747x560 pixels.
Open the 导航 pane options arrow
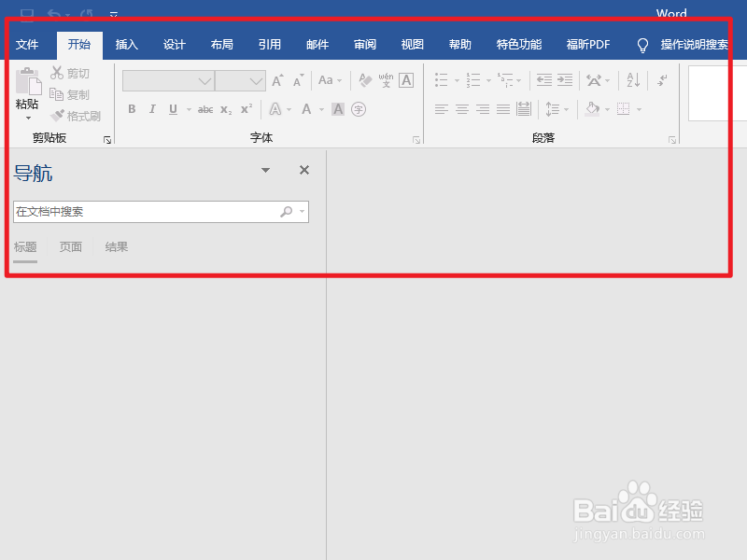(265, 170)
